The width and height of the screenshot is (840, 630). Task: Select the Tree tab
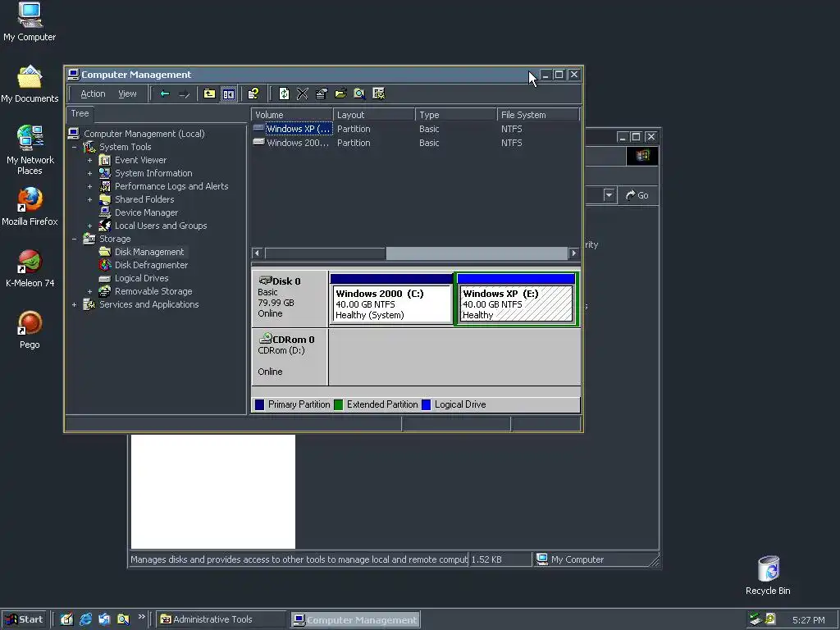point(80,113)
